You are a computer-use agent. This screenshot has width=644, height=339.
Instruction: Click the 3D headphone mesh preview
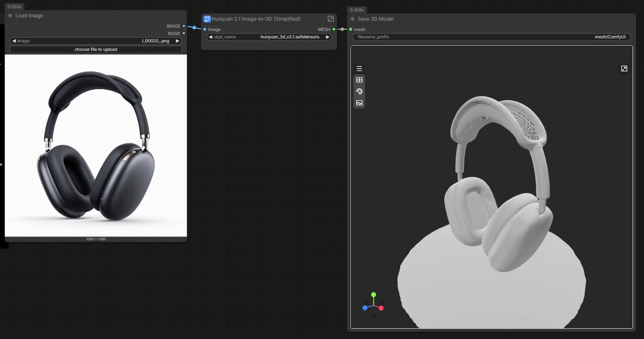[x=491, y=187]
